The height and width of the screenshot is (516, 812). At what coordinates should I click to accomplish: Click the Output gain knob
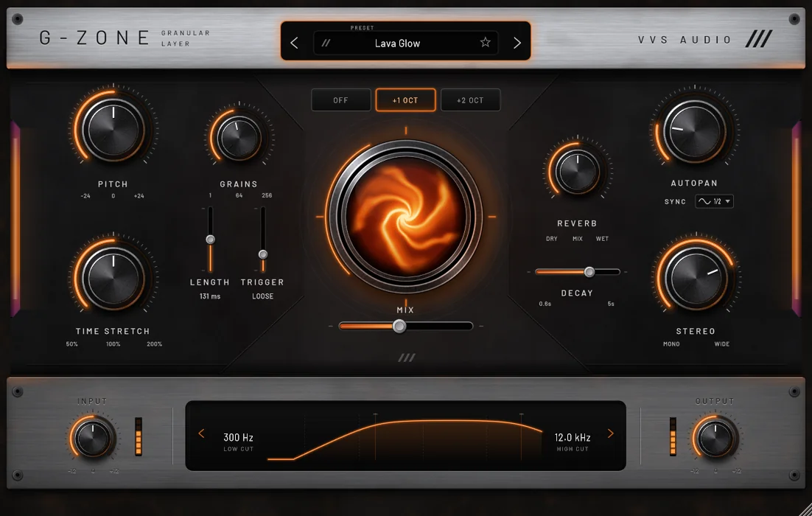click(715, 439)
